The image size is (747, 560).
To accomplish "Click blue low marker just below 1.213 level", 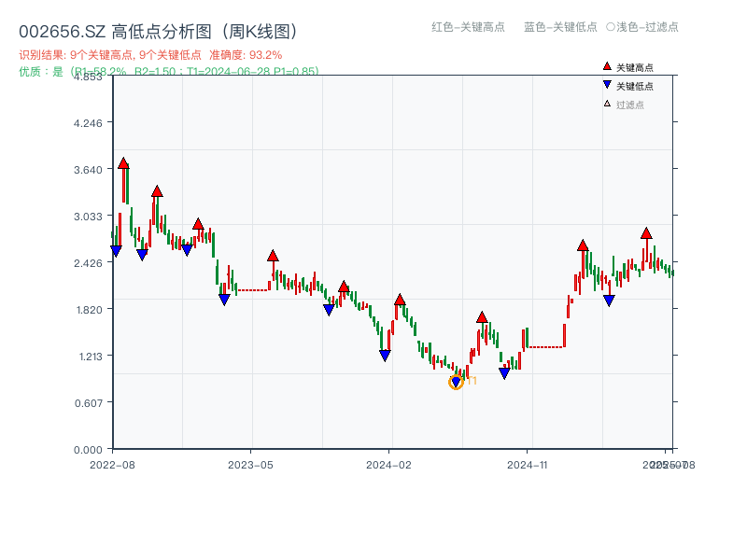I will pos(385,356).
